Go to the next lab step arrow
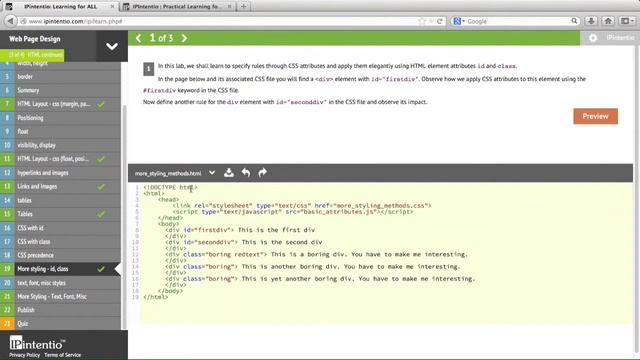Viewport: 640px width, 360px height. point(184,38)
